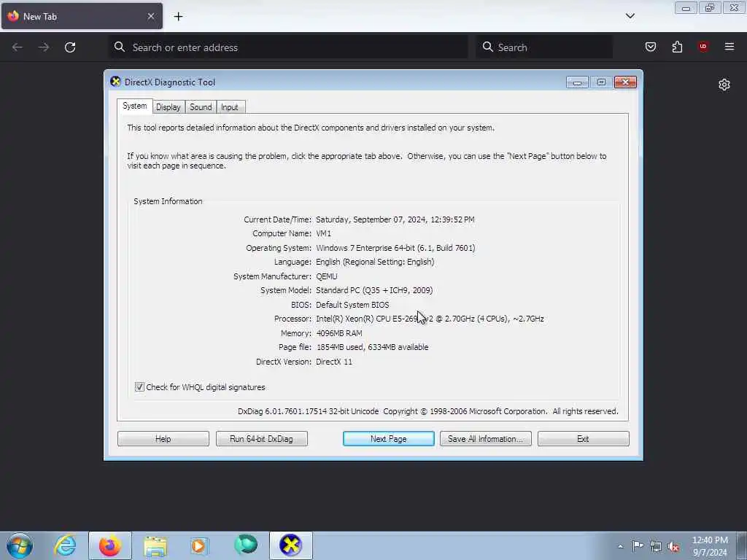Viewport: 747px width, 560px height.
Task: Launch Internet Explorer from taskbar
Action: 65,545
